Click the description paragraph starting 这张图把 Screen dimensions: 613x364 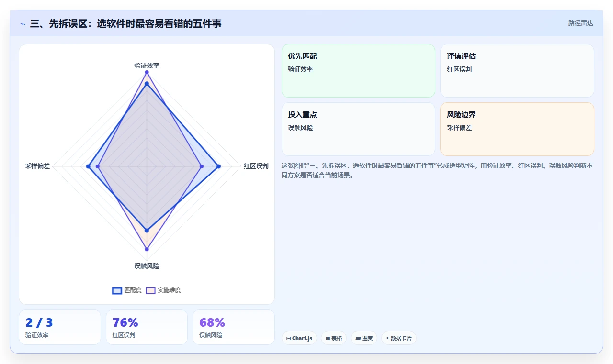(x=437, y=170)
